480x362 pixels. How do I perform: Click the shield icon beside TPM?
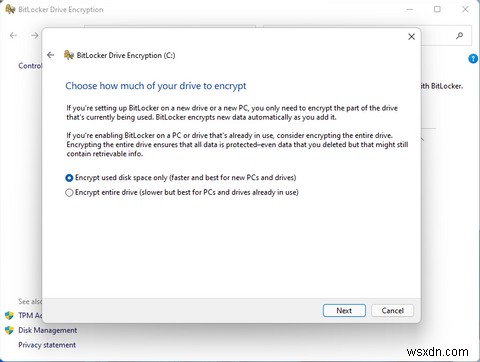click(9, 315)
